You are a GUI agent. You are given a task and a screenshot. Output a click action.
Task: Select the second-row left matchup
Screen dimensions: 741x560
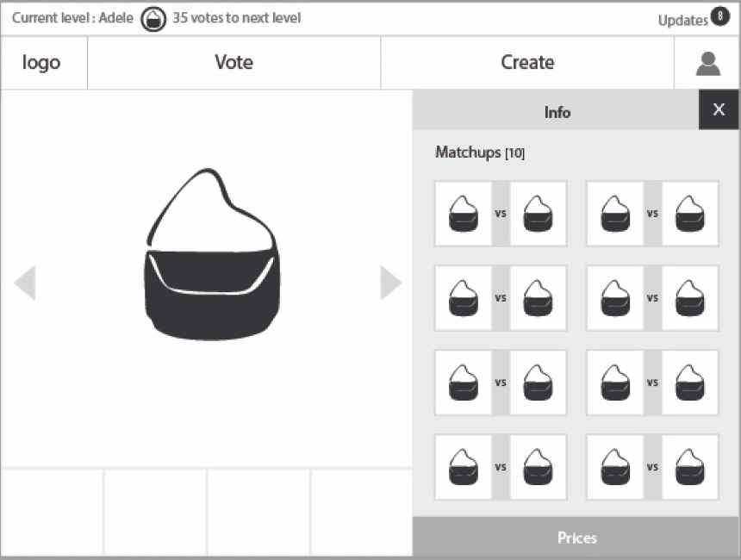click(x=501, y=298)
